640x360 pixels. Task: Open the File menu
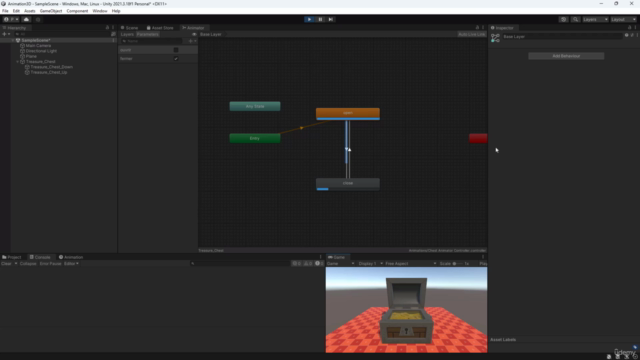pos(5,11)
